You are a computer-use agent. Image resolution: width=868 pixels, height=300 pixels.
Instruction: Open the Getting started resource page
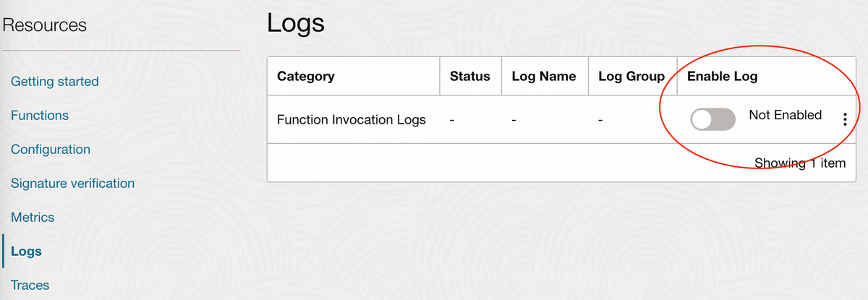[x=55, y=82]
